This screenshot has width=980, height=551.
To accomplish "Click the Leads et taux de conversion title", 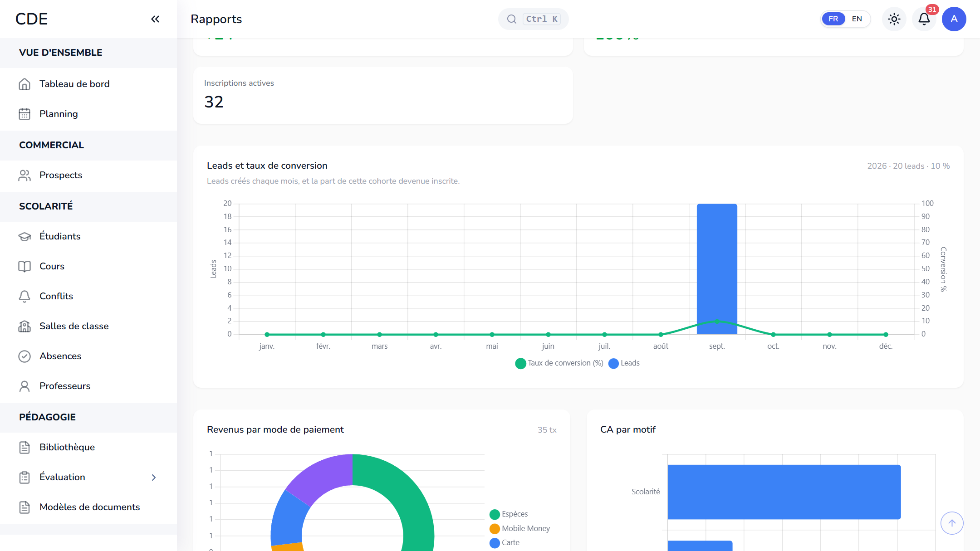I will pos(267,166).
